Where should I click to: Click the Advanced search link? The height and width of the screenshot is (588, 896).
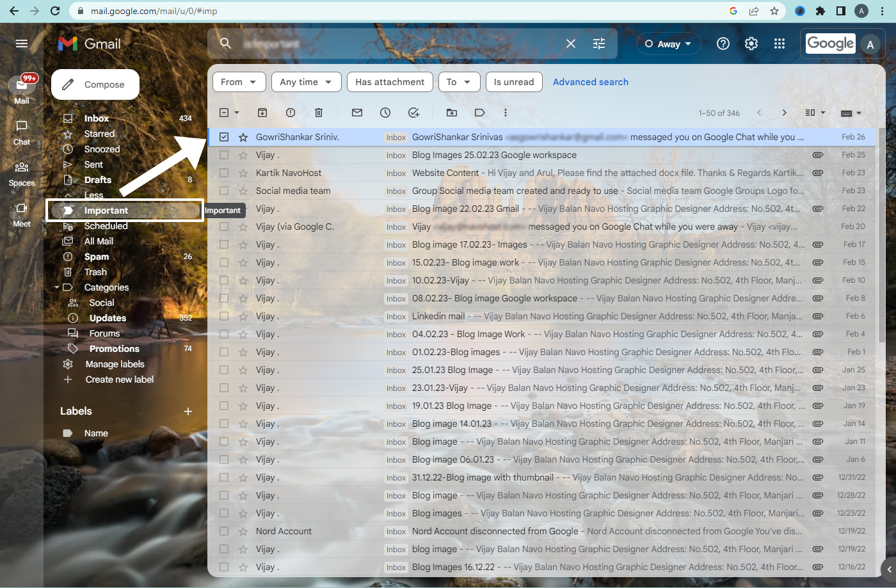point(591,82)
